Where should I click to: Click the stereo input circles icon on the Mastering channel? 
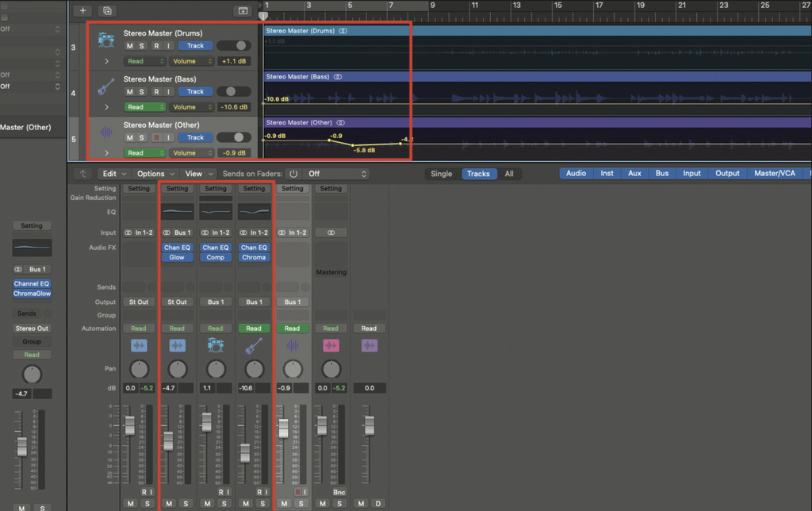tap(331, 232)
